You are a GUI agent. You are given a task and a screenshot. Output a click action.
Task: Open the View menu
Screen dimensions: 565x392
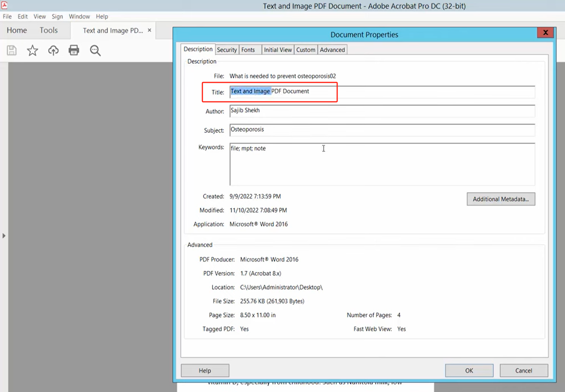pyautogui.click(x=39, y=16)
